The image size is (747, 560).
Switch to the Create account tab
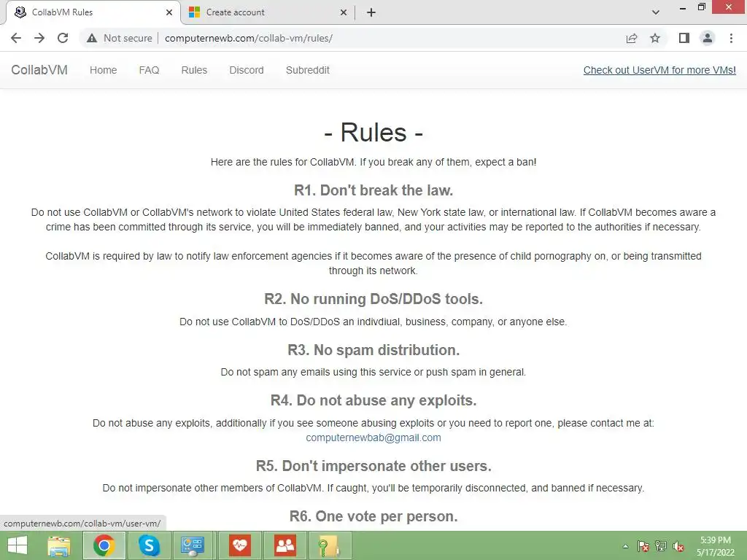(268, 12)
